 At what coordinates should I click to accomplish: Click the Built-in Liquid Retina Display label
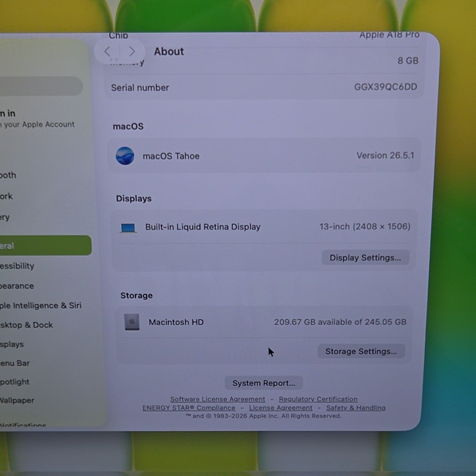tap(203, 227)
